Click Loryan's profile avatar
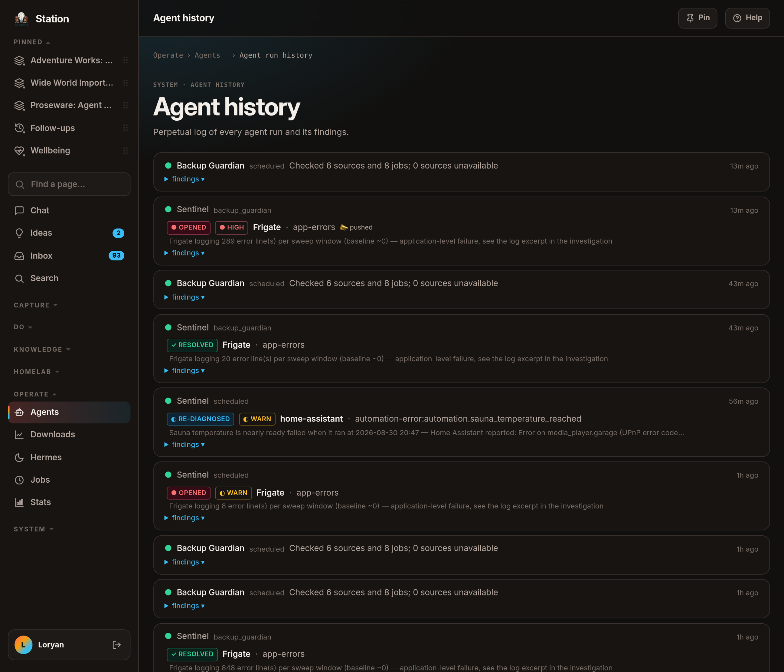Screen dimensions: 784x672 (24, 645)
